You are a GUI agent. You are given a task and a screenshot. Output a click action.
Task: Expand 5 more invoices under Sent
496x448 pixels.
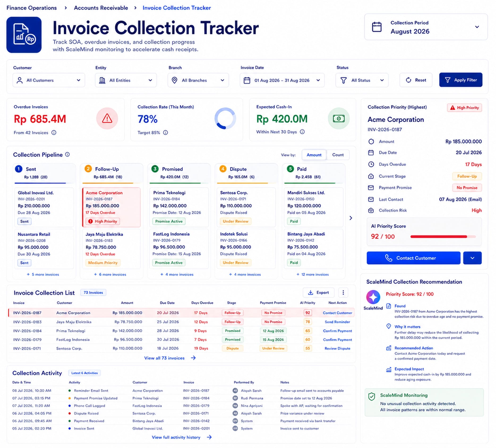43,275
